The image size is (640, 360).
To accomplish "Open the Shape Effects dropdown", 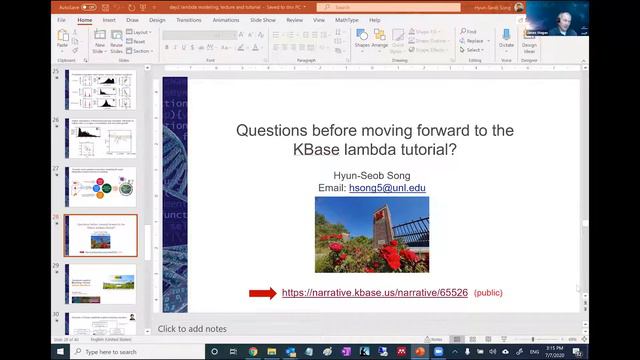I will [428, 50].
